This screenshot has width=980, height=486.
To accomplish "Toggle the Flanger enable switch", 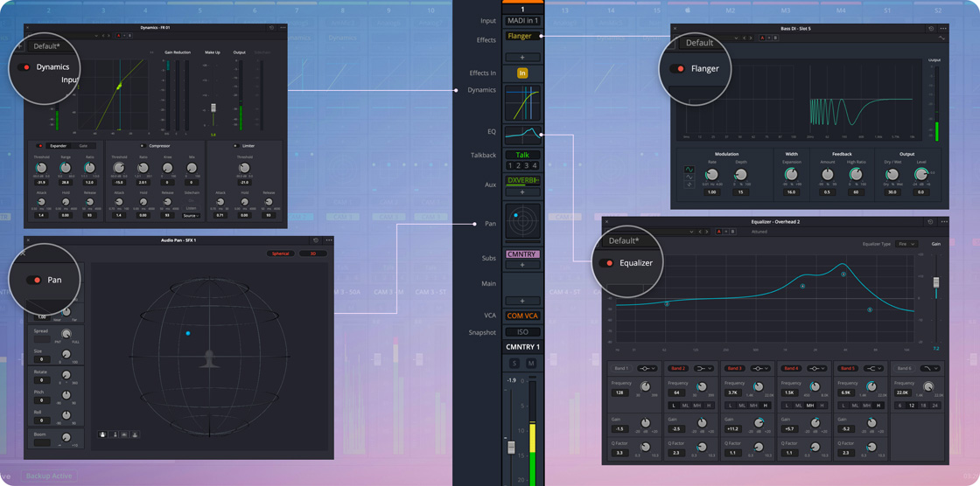I will pos(679,69).
